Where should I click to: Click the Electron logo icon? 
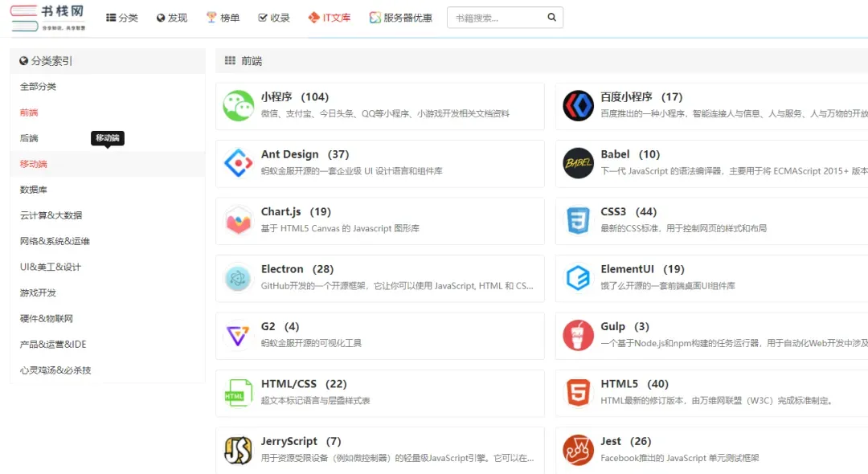238,278
